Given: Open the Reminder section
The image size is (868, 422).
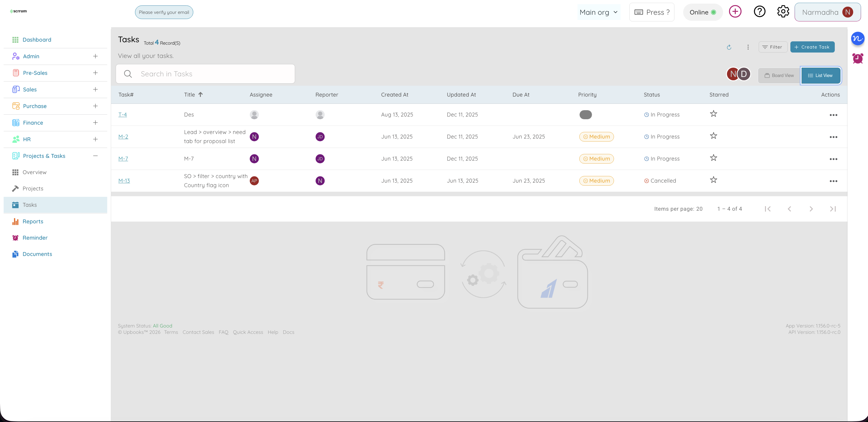Looking at the screenshot, I should pyautogui.click(x=35, y=238).
